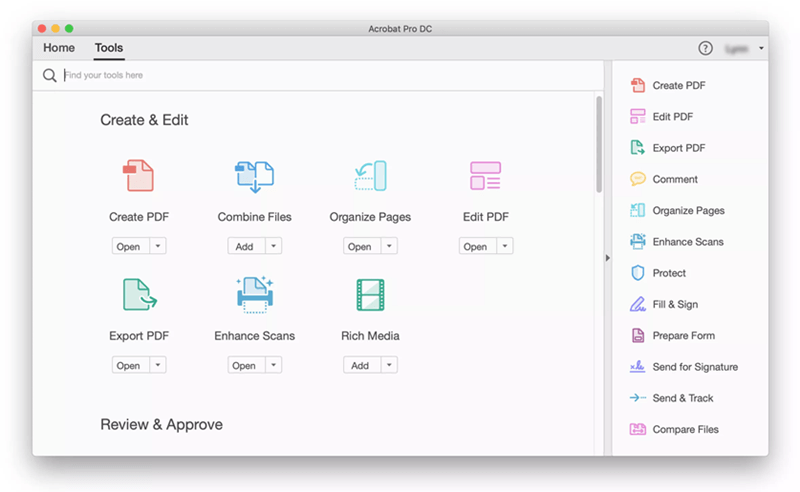Click the Combine Files icon
Viewport: 800px width, 492px height.
[254, 176]
